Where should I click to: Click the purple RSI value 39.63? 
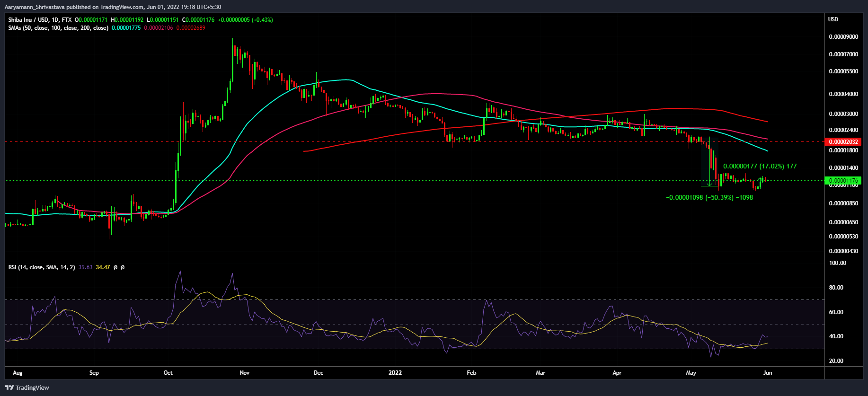tap(85, 267)
